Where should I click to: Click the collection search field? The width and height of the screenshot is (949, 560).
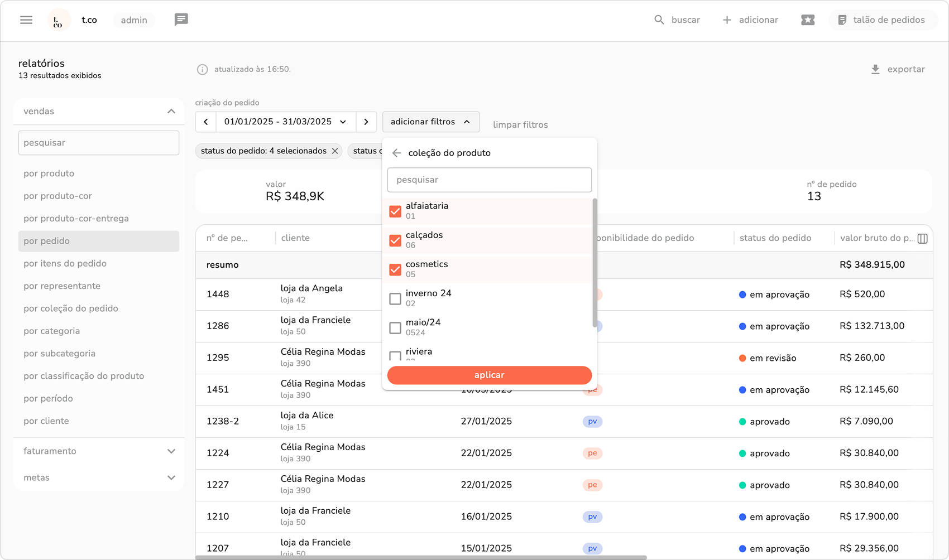coord(489,180)
